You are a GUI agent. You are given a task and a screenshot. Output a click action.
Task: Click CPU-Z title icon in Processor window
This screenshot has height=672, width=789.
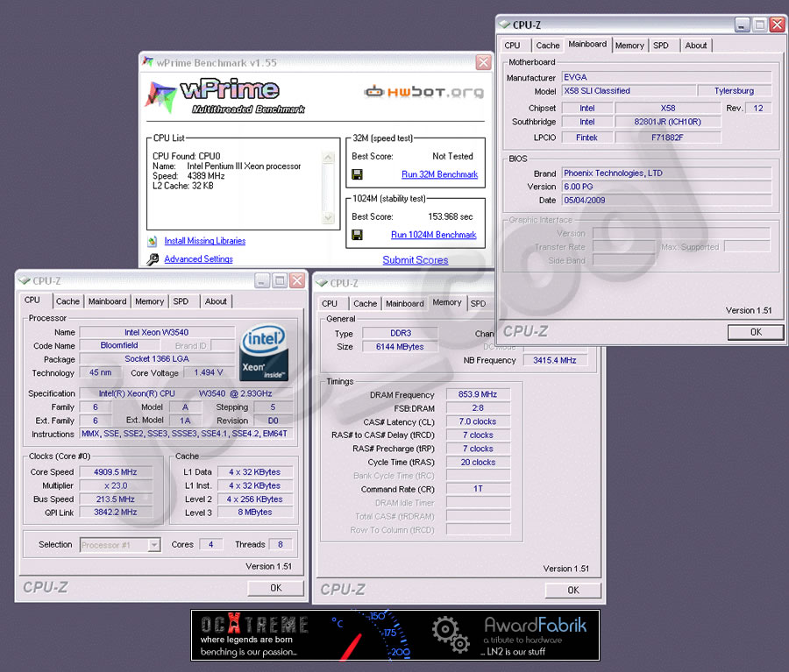[x=25, y=280]
